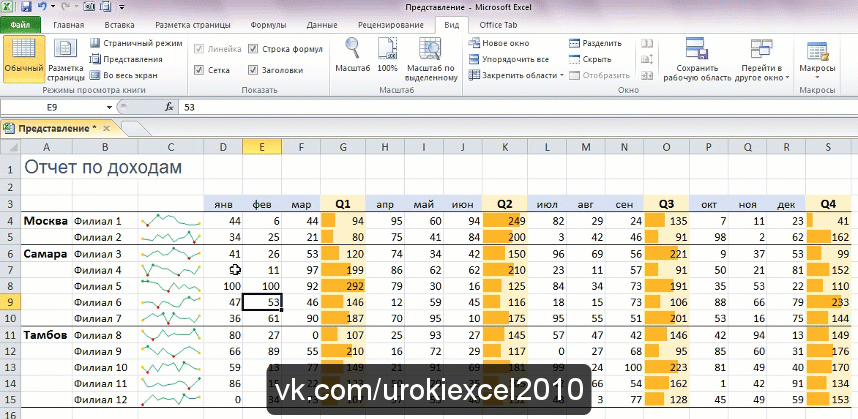Switch to Во весь экран full screen
Viewport: 858px width, 419px height.
(124, 75)
